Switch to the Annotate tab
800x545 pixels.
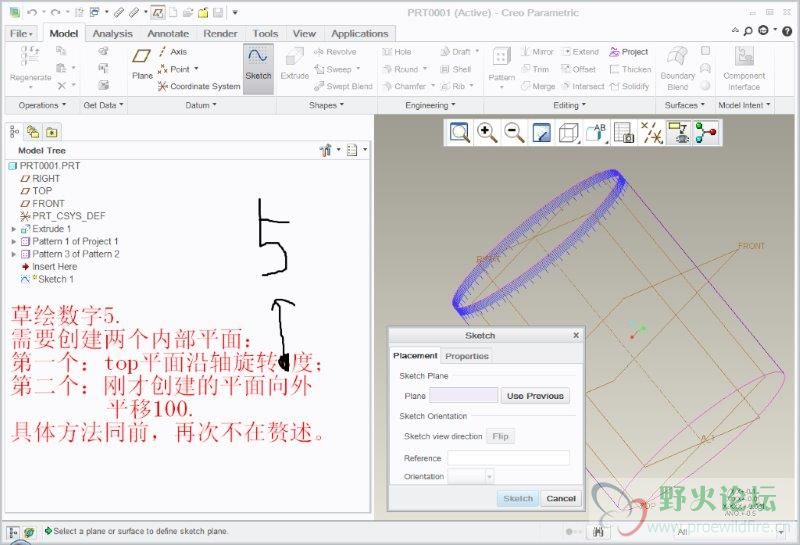click(168, 34)
